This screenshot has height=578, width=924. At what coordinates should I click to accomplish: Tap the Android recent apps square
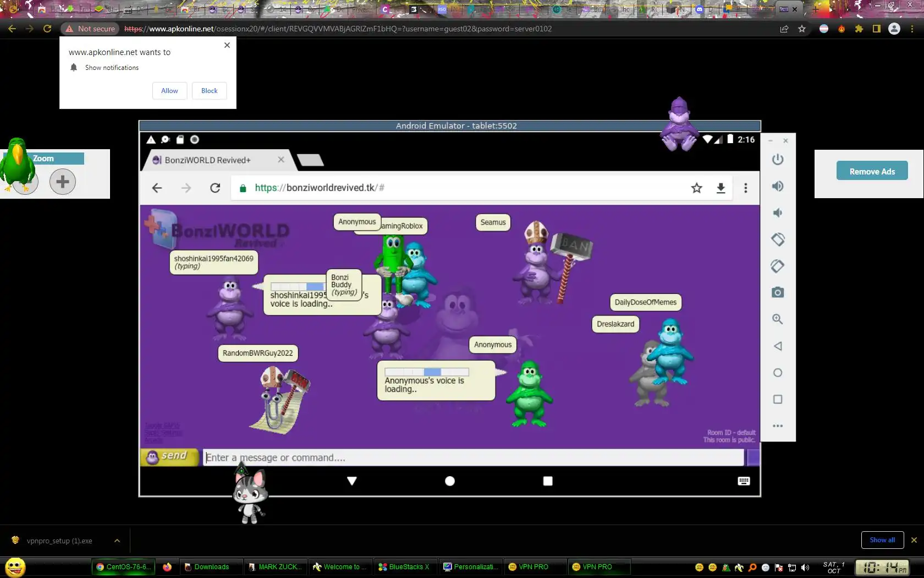547,481
